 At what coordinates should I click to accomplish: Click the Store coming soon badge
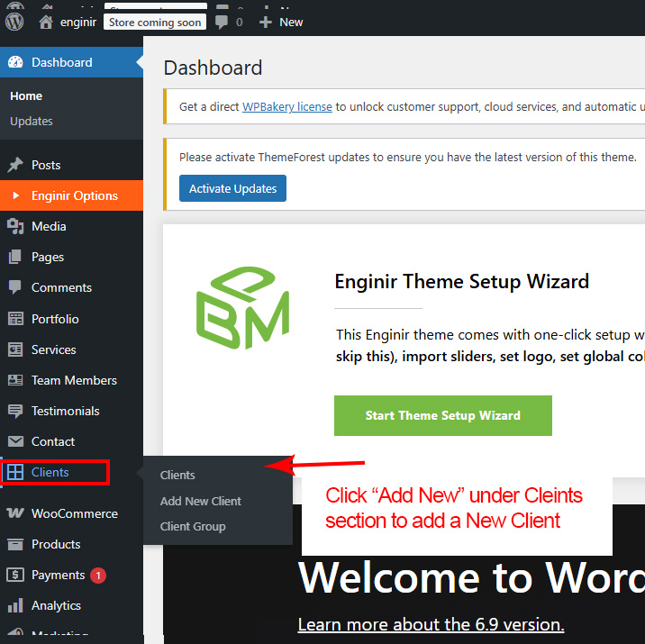click(x=155, y=22)
